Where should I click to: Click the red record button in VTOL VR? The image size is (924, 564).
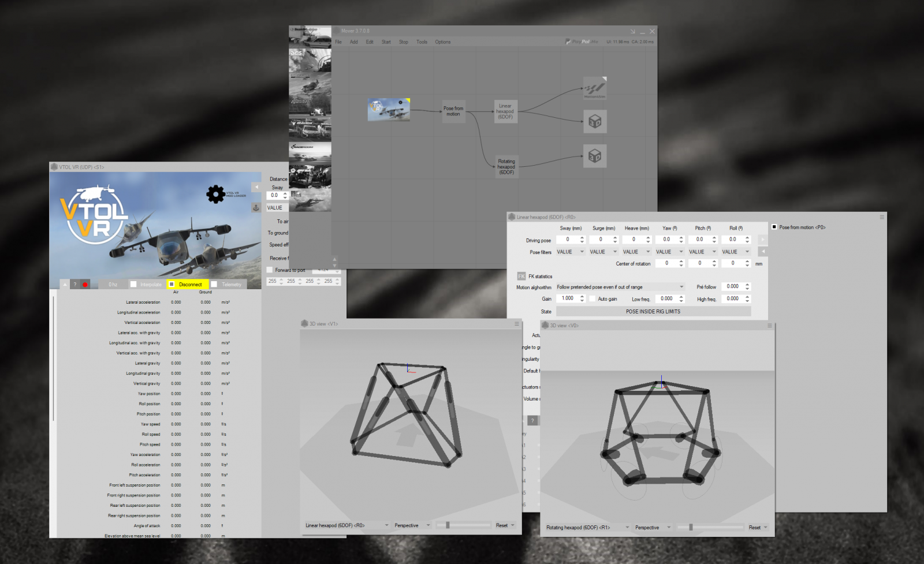coord(85,285)
